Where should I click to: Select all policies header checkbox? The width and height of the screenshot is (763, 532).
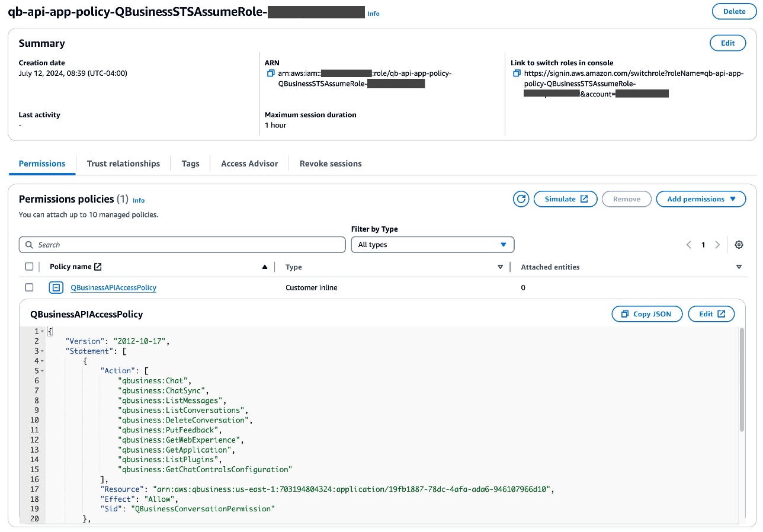[x=29, y=267]
